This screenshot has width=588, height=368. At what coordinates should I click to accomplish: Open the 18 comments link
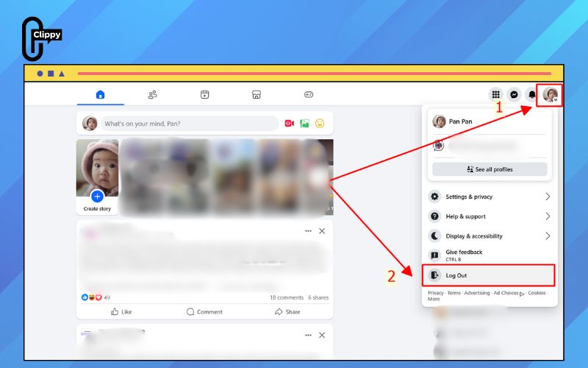click(287, 297)
